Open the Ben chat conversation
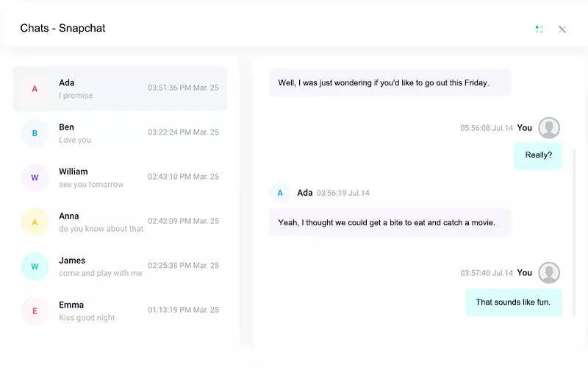 [120, 133]
